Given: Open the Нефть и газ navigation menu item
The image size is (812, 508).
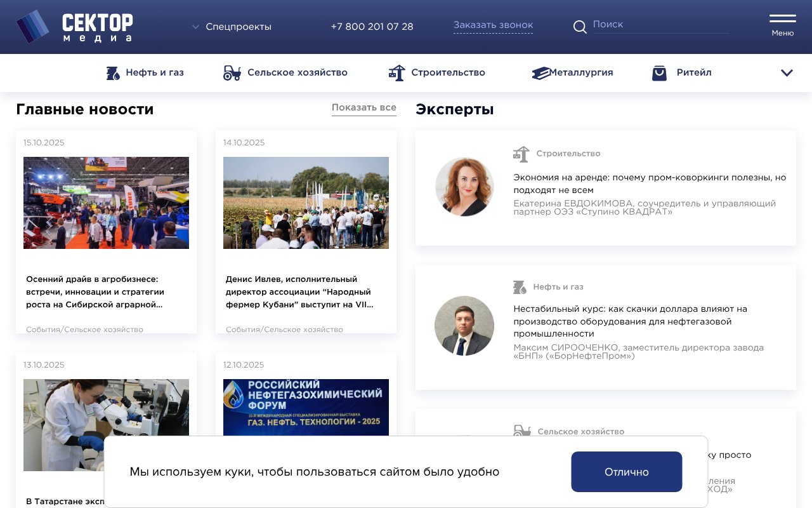Looking at the screenshot, I should tap(155, 72).
